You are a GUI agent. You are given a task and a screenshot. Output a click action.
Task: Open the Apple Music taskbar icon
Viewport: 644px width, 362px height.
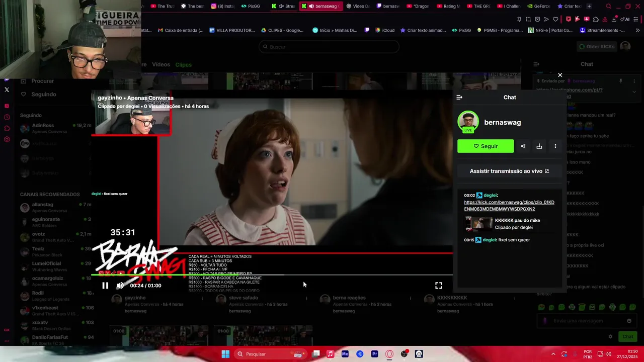pyautogui.click(x=330, y=354)
